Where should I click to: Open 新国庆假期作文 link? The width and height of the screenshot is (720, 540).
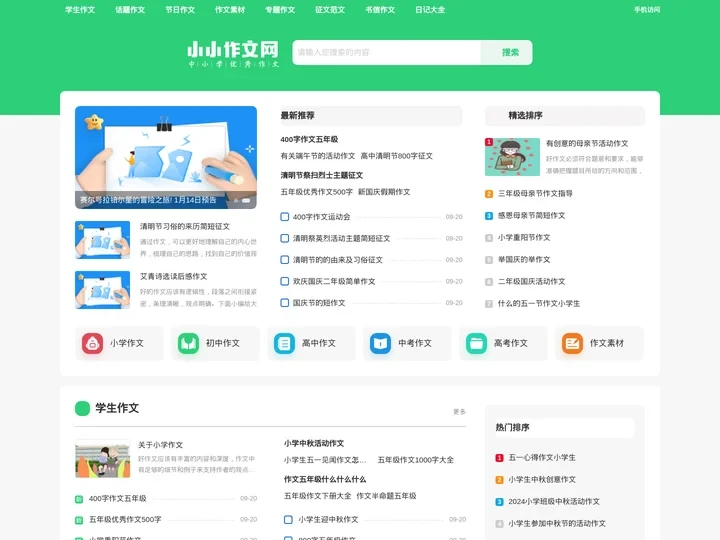[384, 192]
